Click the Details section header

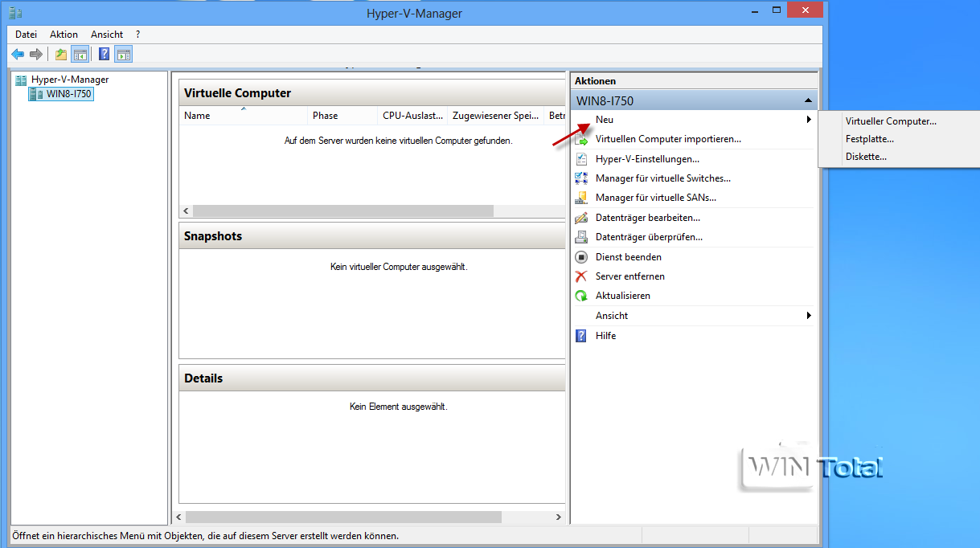click(x=372, y=378)
